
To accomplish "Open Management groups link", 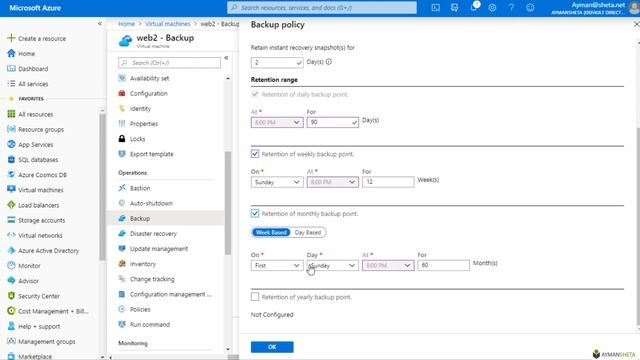I will click(47, 341).
